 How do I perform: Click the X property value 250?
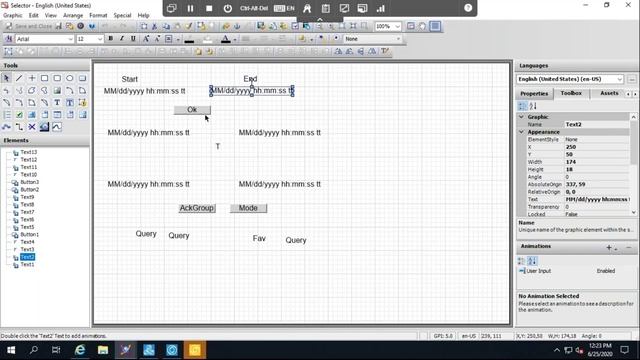[597, 147]
